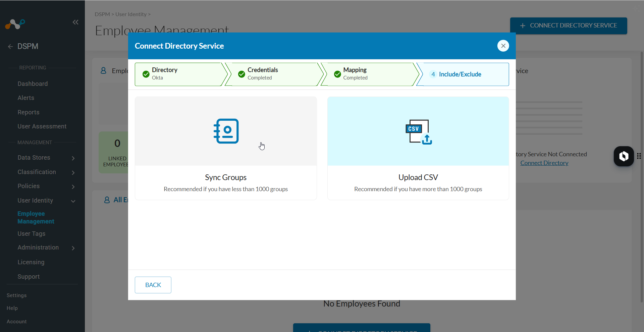Screen dimensions: 644x332
Task: Open Dashboard in the sidebar
Action: 33,84
